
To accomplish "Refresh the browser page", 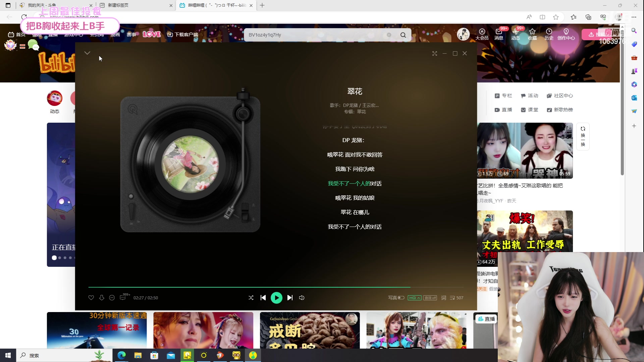I will 24,17.
